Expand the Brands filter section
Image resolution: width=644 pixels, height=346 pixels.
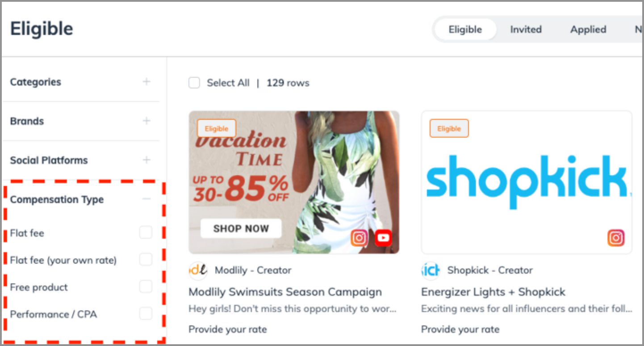[146, 121]
